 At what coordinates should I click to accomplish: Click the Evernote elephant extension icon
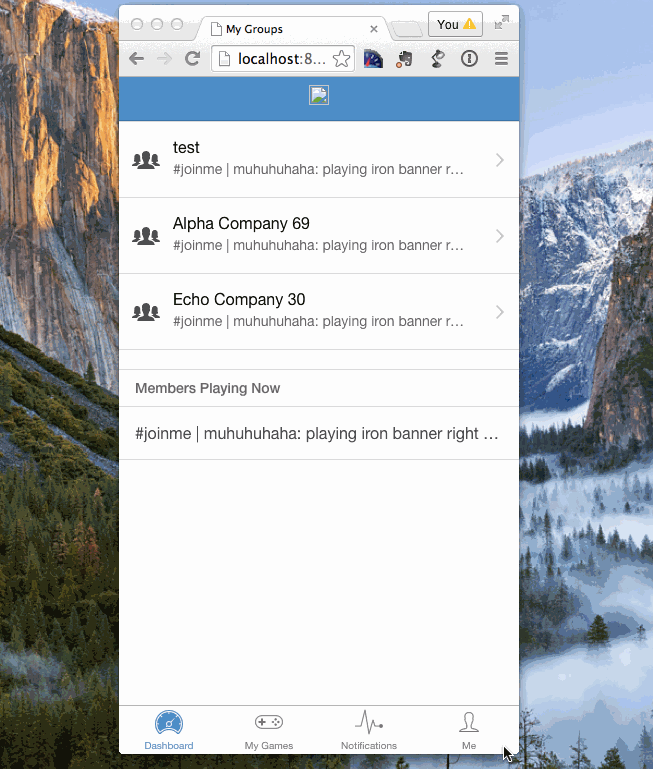[x=404, y=59]
